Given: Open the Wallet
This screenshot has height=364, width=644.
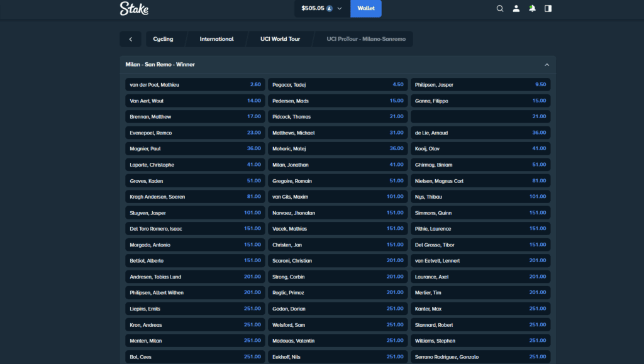Looking at the screenshot, I should [365, 9].
